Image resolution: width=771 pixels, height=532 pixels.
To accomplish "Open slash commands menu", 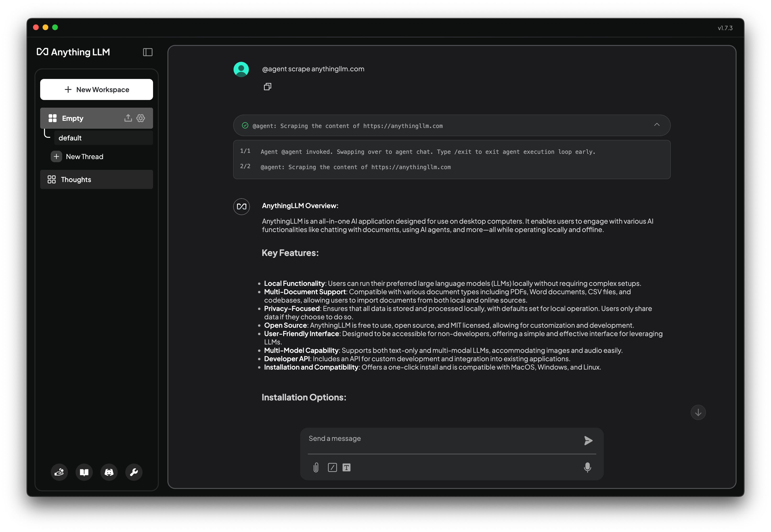I will [332, 468].
